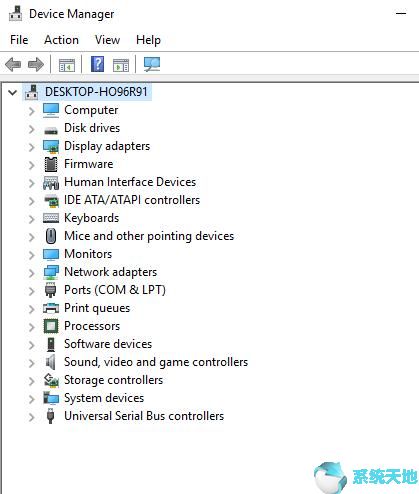
Task: Open the View menu
Action: pyautogui.click(x=107, y=40)
